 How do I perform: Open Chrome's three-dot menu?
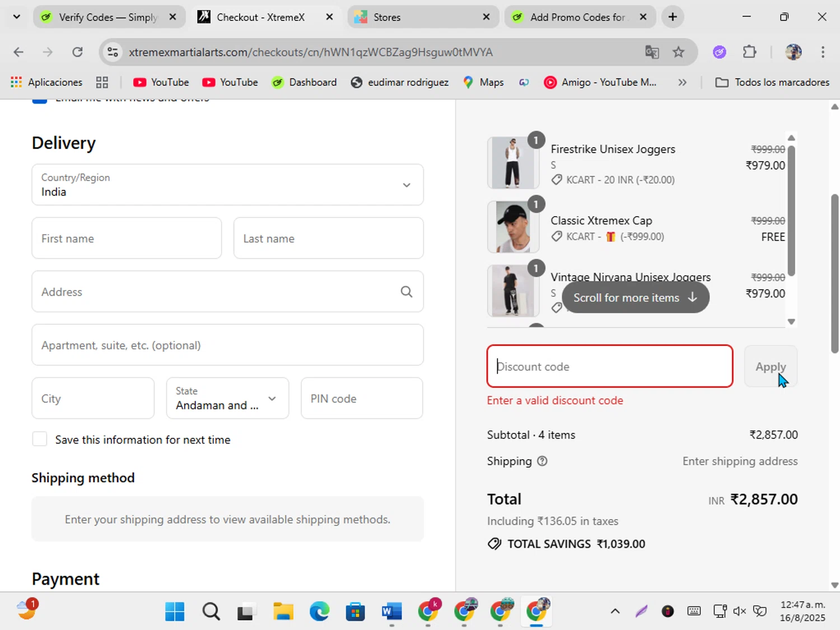tap(823, 52)
